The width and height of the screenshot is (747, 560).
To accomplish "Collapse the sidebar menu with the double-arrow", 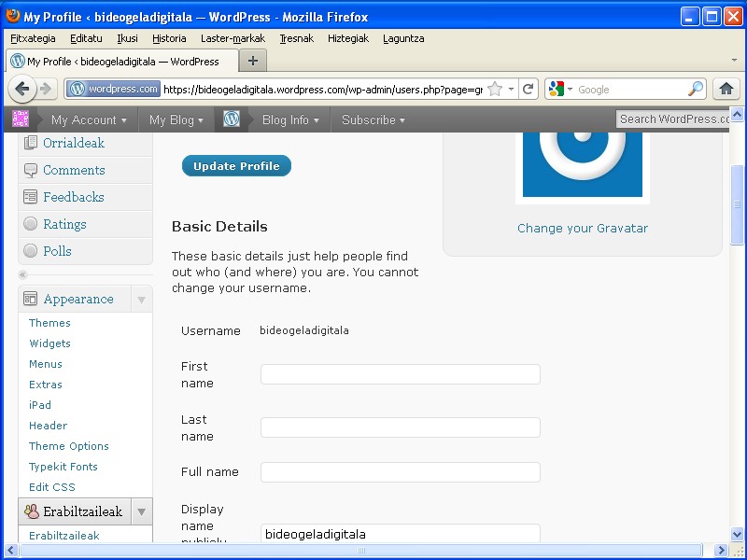I will tap(22, 274).
